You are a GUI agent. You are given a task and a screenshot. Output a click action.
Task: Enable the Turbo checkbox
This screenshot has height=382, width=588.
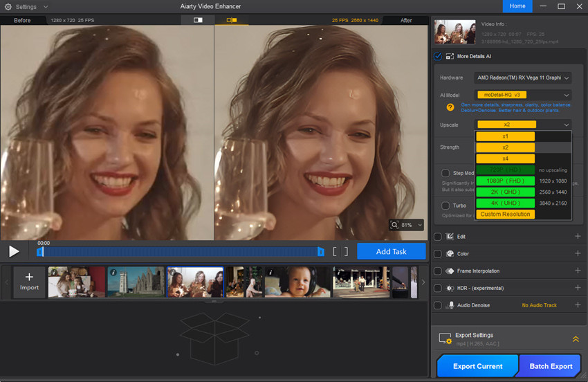pos(446,206)
